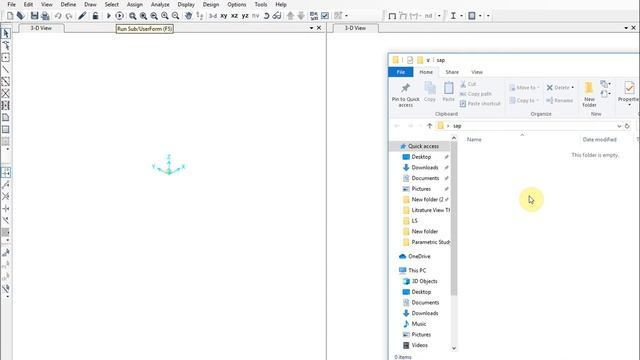Sort by the Date modified column header

[x=599, y=140]
